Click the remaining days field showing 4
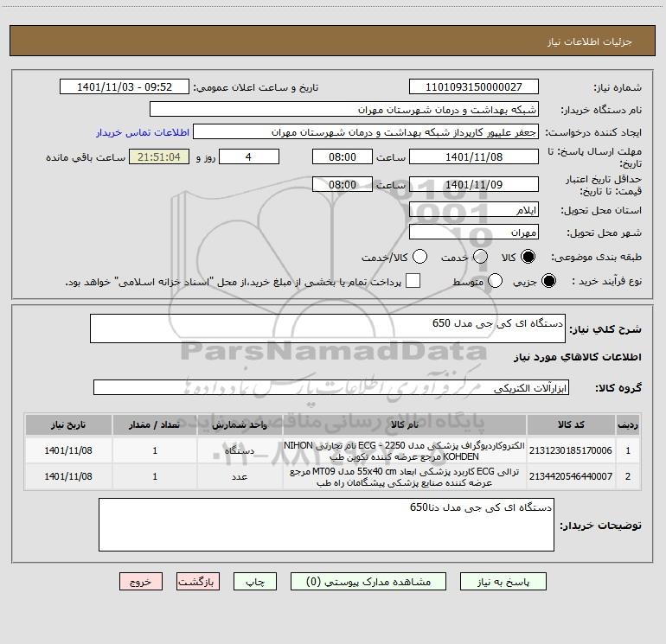The width and height of the screenshot is (666, 644). (249, 157)
